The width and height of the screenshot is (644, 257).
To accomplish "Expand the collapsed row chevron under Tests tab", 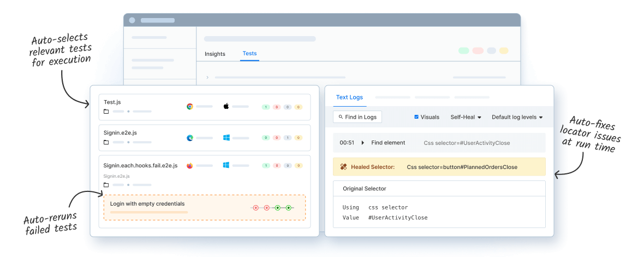I will 207,77.
